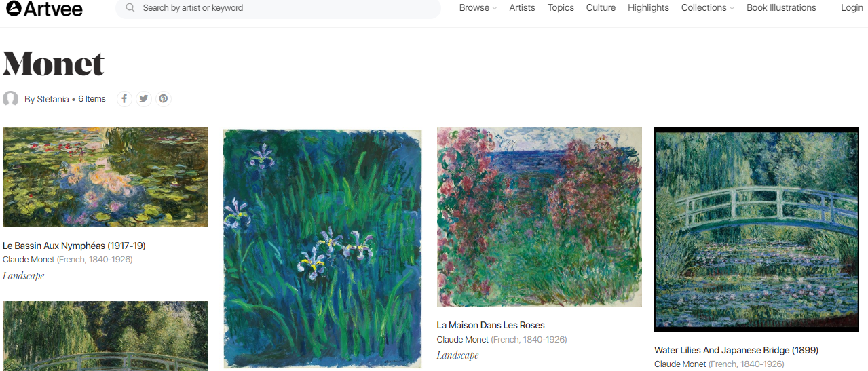Open Le Bassin Aux Nymphéas painting thumbnail
This screenshot has height=371, width=868.
[x=105, y=177]
